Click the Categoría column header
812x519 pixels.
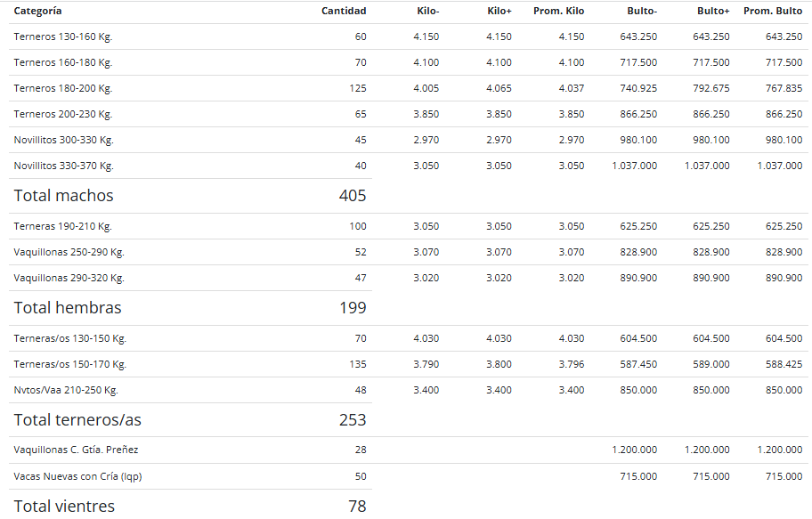coord(37,11)
